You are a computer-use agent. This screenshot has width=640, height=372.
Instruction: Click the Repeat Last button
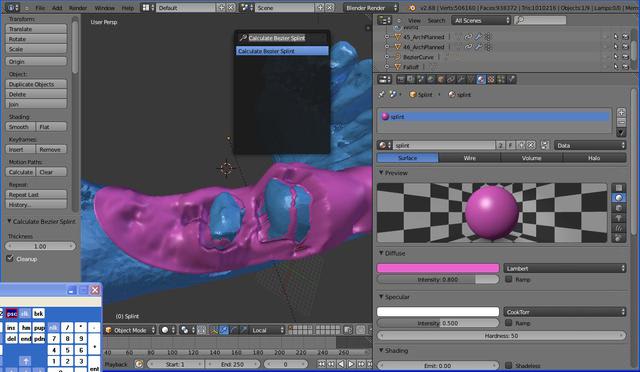tap(36, 194)
